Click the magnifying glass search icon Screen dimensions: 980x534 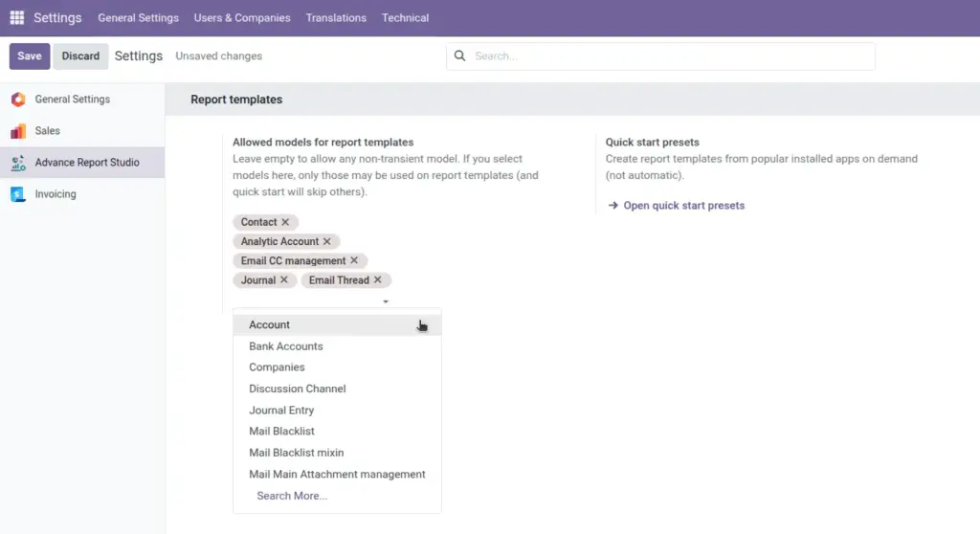click(x=460, y=56)
